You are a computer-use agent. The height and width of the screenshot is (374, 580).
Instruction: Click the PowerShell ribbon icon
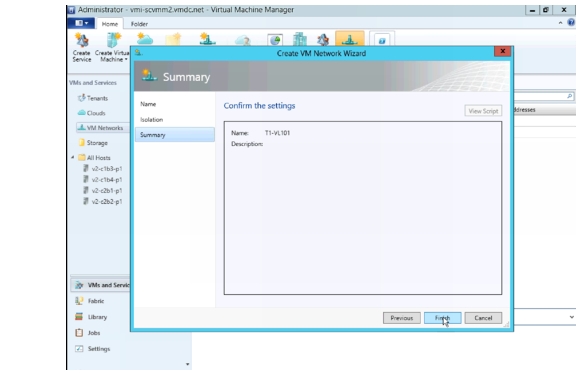tap(382, 40)
